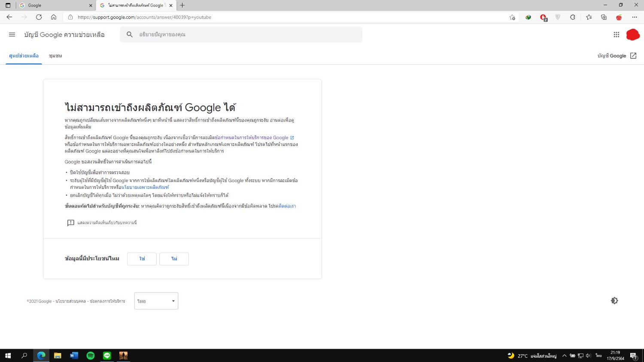Click the ติดต่อเรา link
Viewport: 644px width, 362px height.
(287, 206)
